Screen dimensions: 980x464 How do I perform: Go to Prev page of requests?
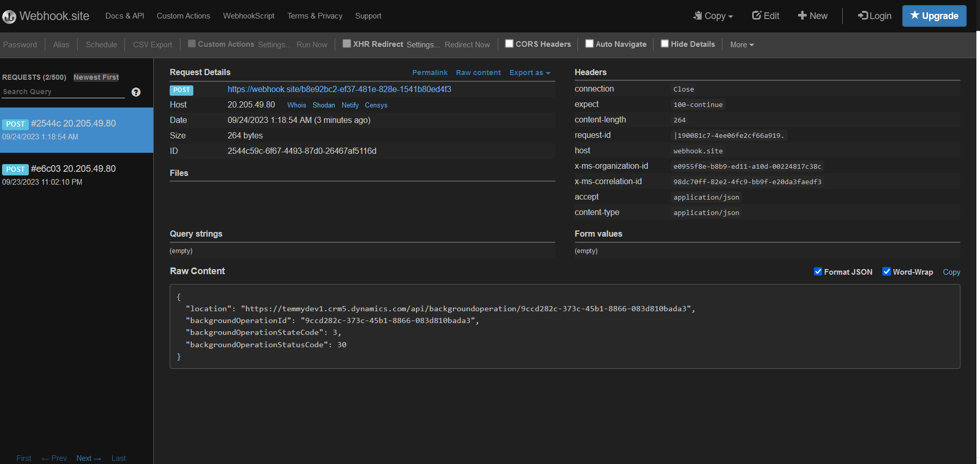click(x=54, y=458)
